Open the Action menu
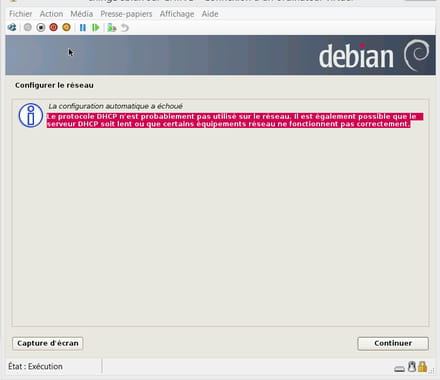 pos(51,14)
